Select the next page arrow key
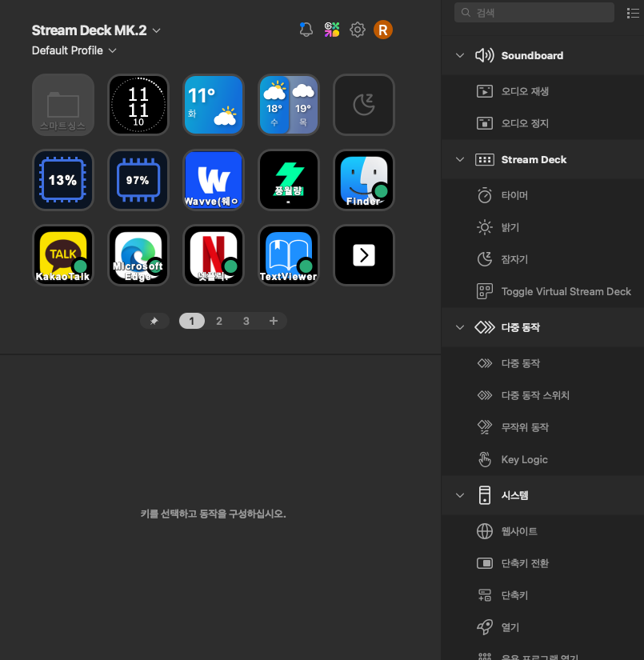This screenshot has width=644, height=660. tap(364, 255)
